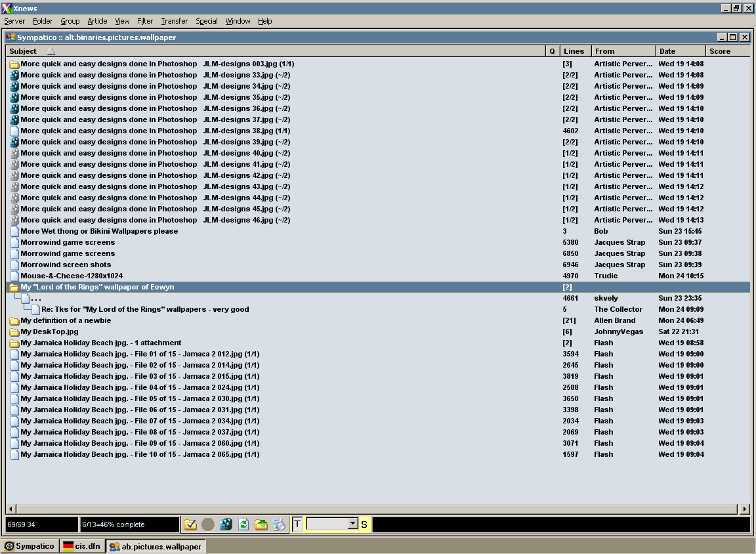Expand the "My DeskTop.jpg" thread folder

pos(14,332)
